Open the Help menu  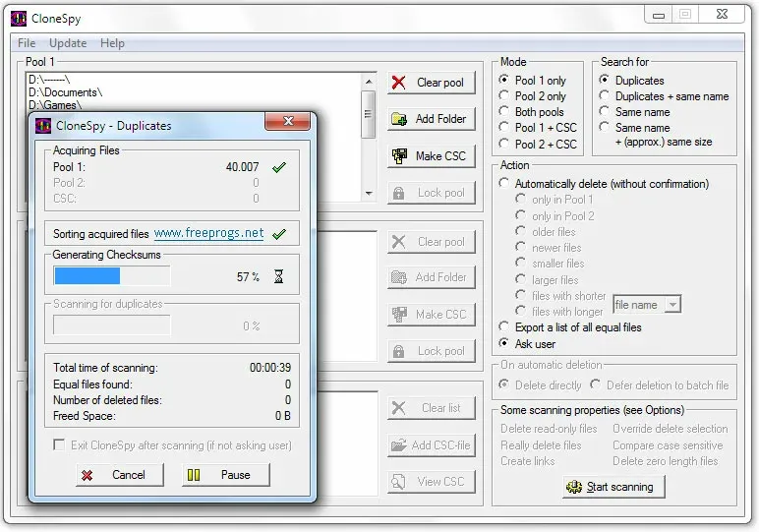[112, 43]
